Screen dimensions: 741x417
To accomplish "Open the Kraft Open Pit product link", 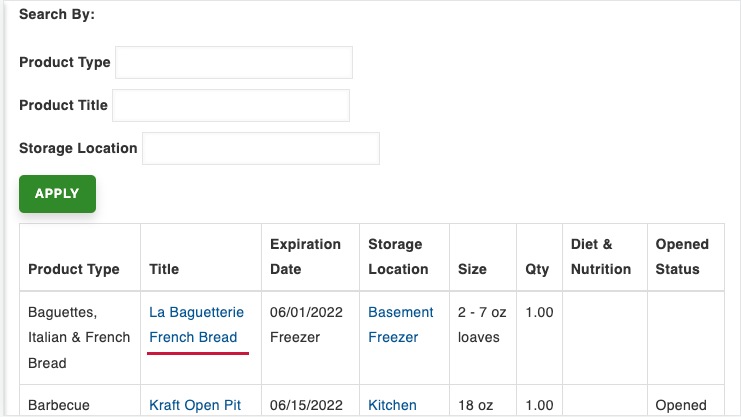I will coord(195,405).
